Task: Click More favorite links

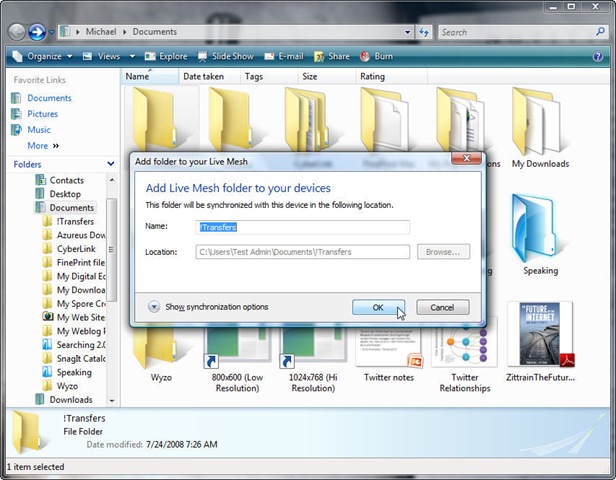Action: [x=43, y=146]
